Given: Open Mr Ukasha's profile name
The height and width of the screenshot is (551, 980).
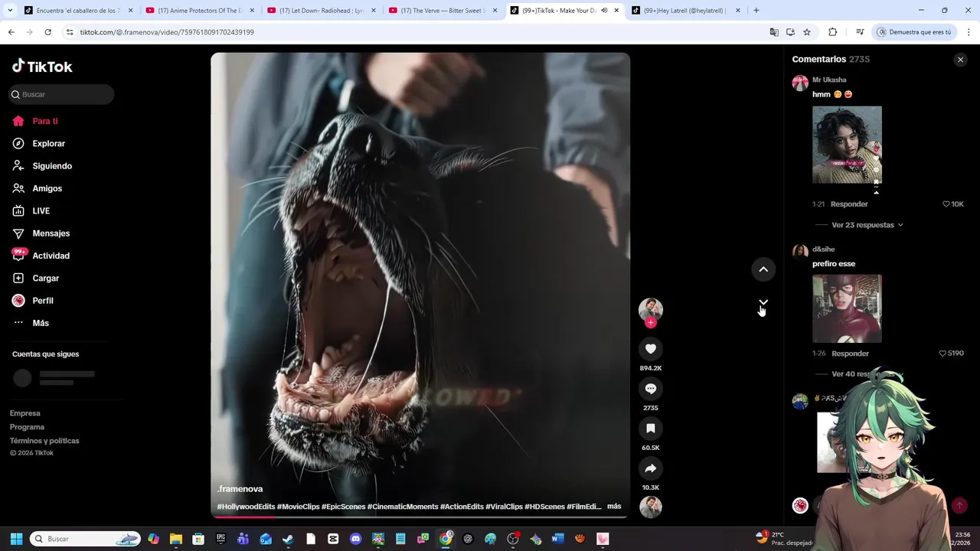Looking at the screenshot, I should pos(829,80).
